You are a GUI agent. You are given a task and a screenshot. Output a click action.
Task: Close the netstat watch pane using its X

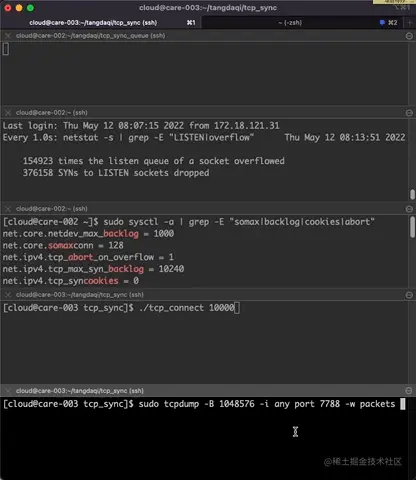[x=8, y=113]
